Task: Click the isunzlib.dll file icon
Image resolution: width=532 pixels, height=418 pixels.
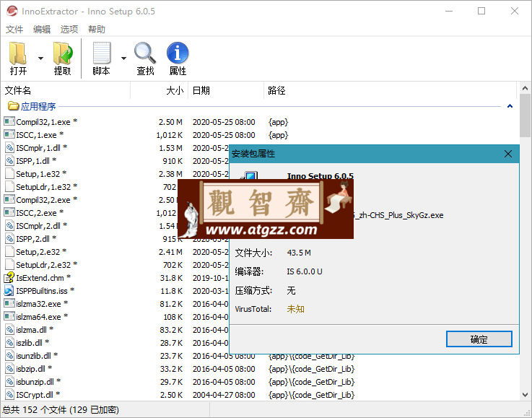Action: tap(10, 356)
